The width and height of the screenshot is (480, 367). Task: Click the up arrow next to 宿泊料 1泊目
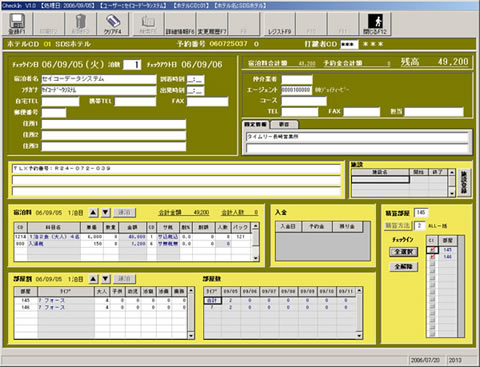point(94,212)
